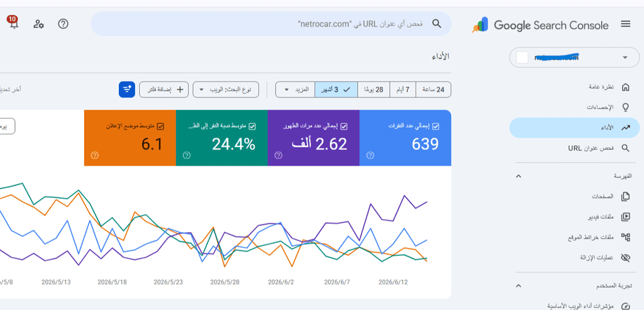Click the URL inspection search field
The width and height of the screenshot is (644, 310).
coord(271,24)
